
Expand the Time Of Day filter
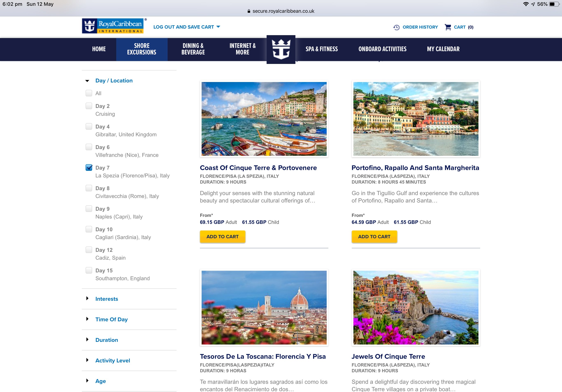click(x=111, y=319)
